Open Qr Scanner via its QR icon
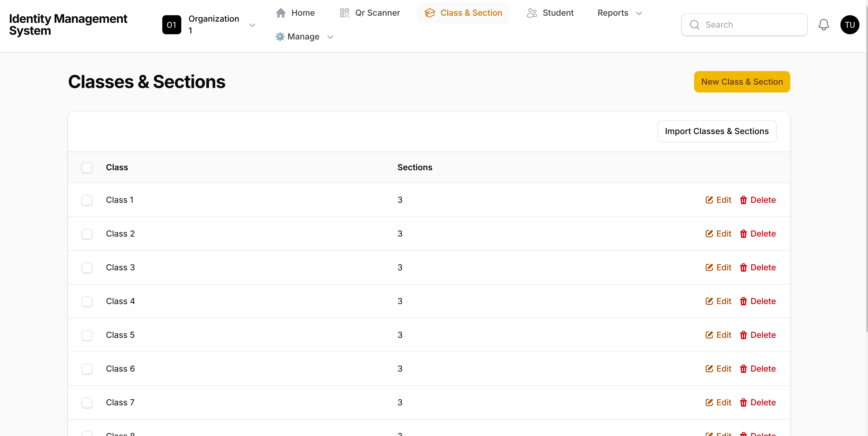Screen dimensions: 868x436 (x=344, y=13)
